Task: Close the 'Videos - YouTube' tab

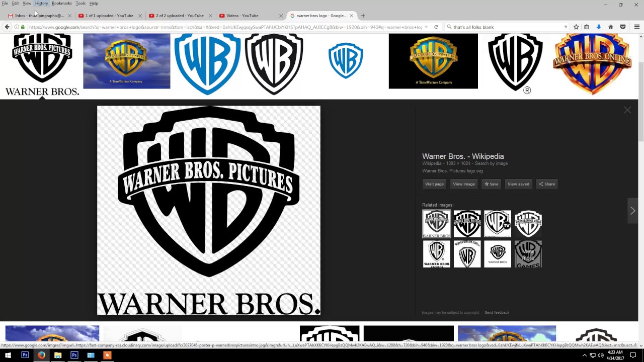Action: [281, 16]
